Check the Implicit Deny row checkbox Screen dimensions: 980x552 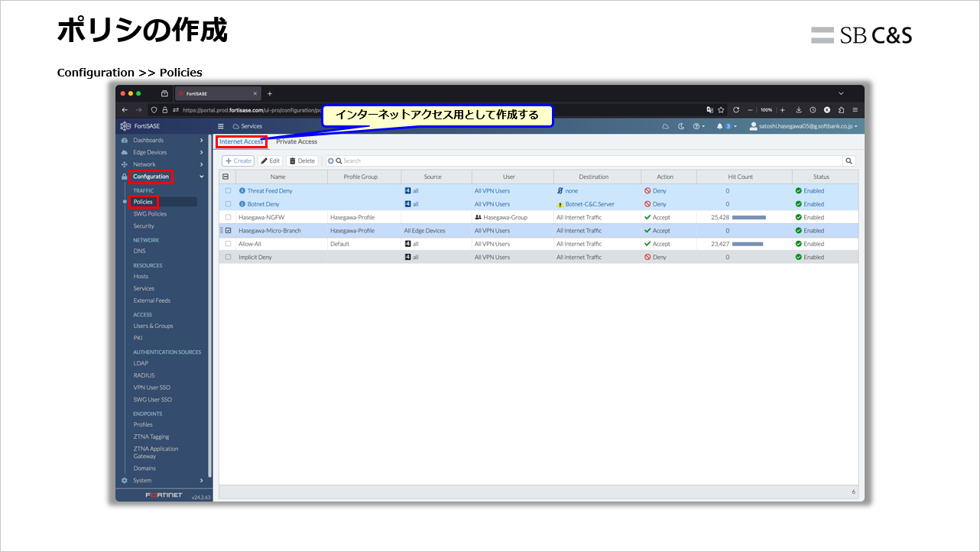point(228,258)
